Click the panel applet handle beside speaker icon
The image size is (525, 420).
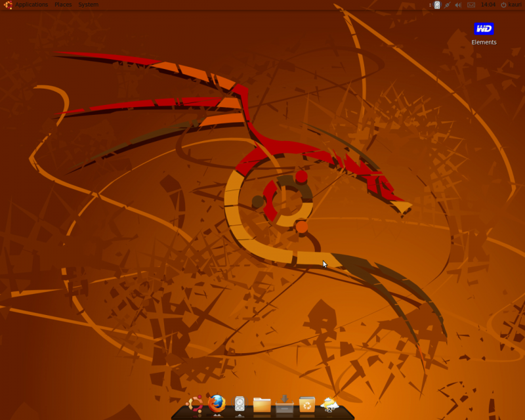click(430, 5)
